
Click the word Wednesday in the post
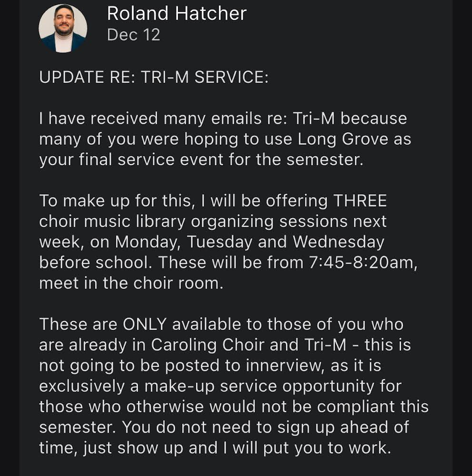338,242
